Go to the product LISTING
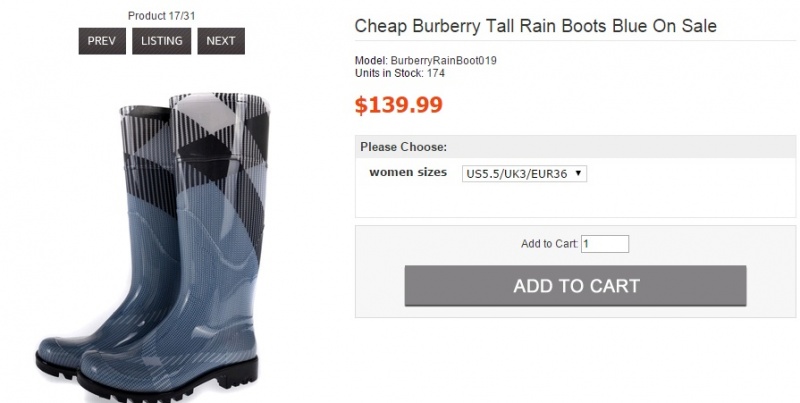 pos(162,41)
